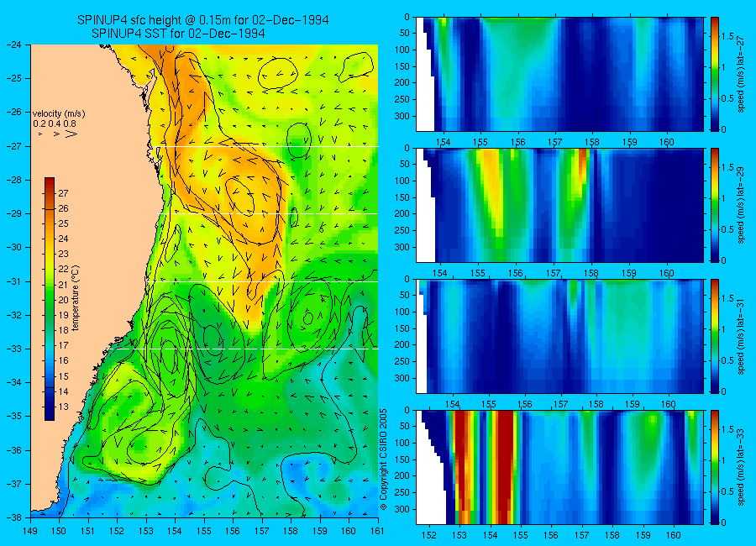Click the "-31" latitude tick on main map

pyautogui.click(x=14, y=281)
